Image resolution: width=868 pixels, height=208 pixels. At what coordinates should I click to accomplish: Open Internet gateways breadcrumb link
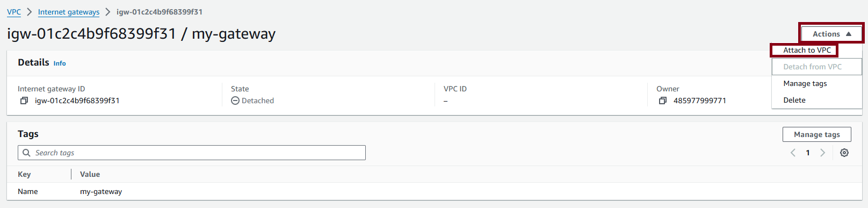[69, 12]
